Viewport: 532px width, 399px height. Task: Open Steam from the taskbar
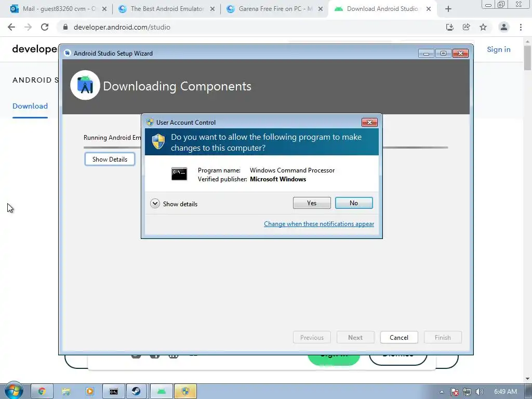tap(137, 392)
